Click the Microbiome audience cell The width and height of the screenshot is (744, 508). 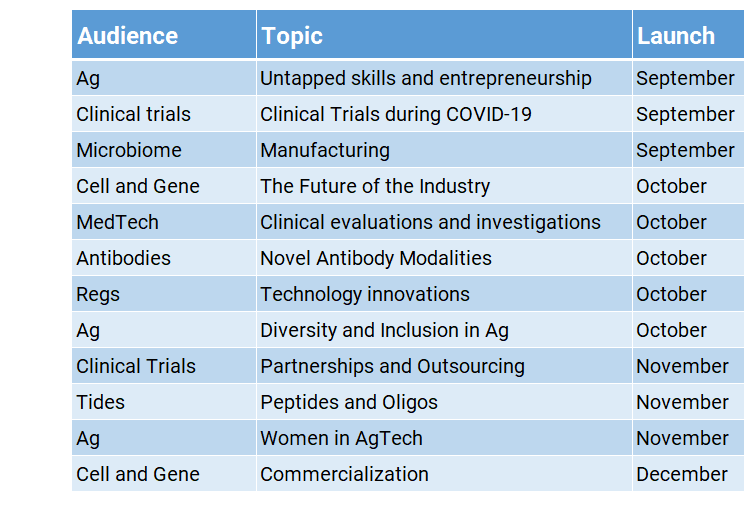pyautogui.click(x=129, y=150)
